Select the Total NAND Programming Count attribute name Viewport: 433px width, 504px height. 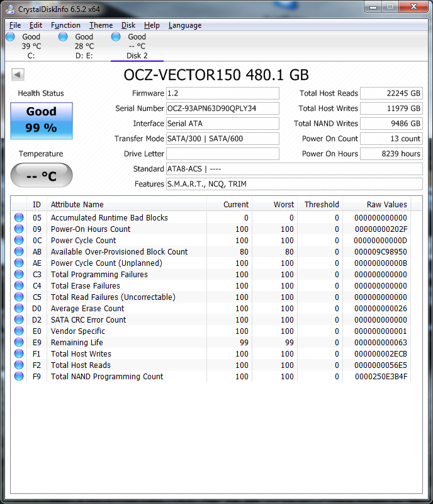point(107,376)
